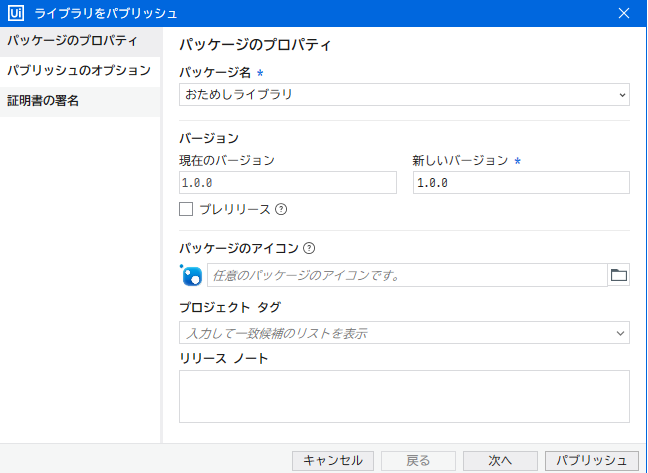The image size is (648, 473).
Task: Click the help icon next to パッケージのアイコン
Action: click(x=309, y=248)
